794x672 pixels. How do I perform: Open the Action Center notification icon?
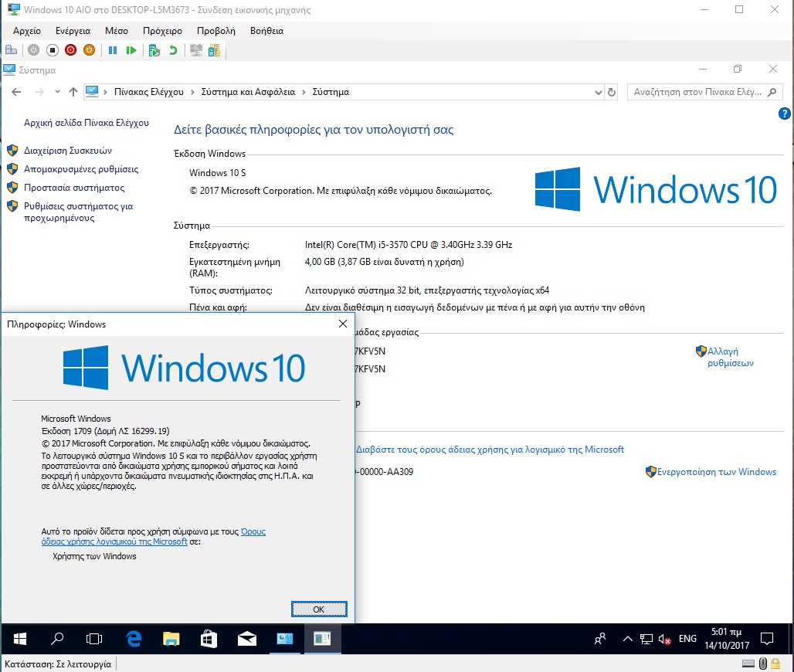[x=767, y=639]
